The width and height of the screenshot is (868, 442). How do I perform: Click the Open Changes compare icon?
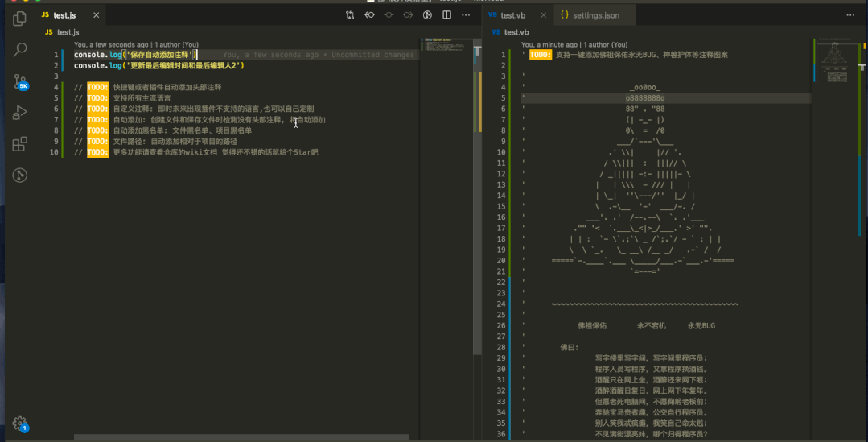pos(350,15)
